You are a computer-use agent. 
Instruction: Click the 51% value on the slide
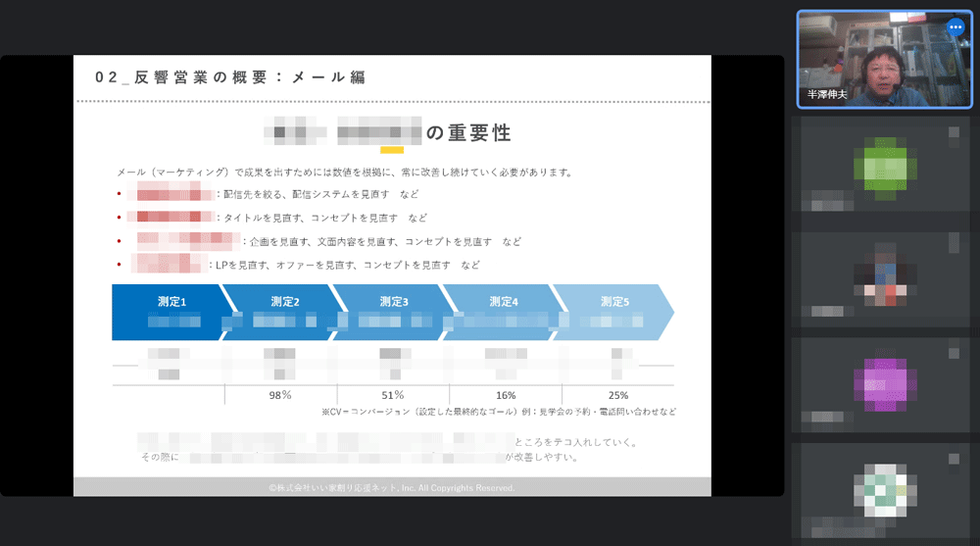point(392,395)
